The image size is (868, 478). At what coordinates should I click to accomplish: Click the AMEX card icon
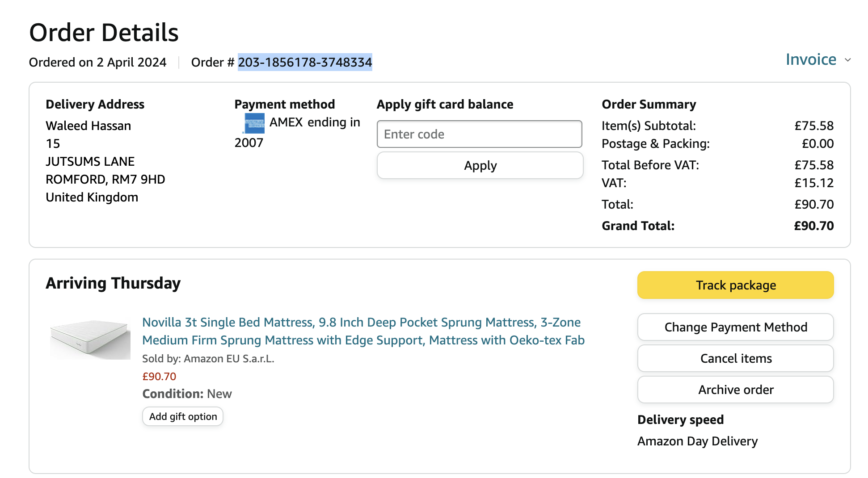point(254,123)
